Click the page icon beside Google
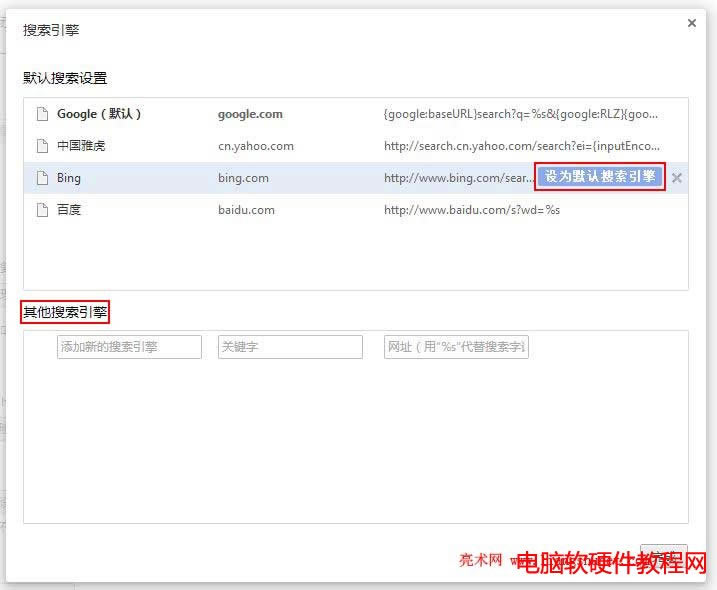717x590 pixels. pos(42,114)
